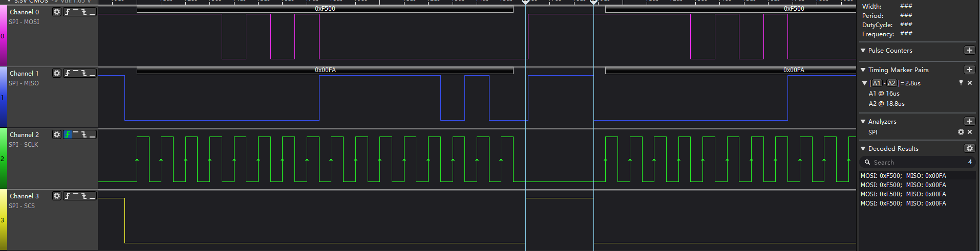This screenshot has height=251, width=980.
Task: Set rising edge trigger on Channel 1
Action: pos(68,73)
